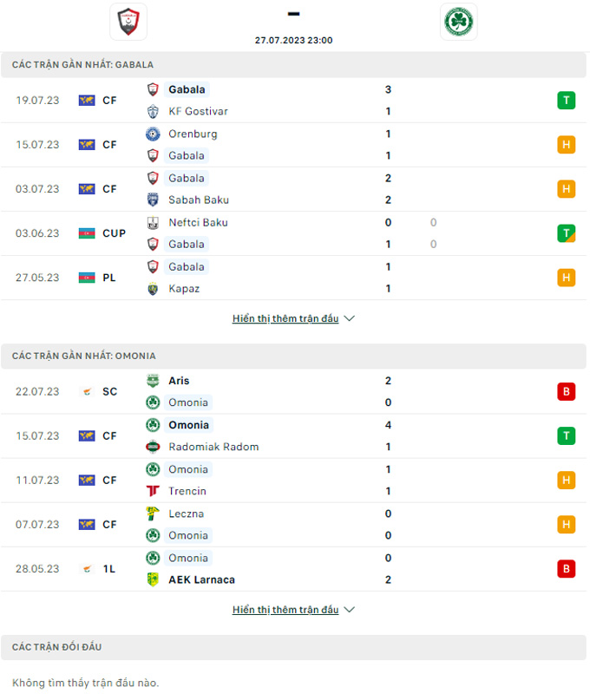Open Gabala team logo in match header
This screenshot has width=590, height=700.
tap(128, 22)
